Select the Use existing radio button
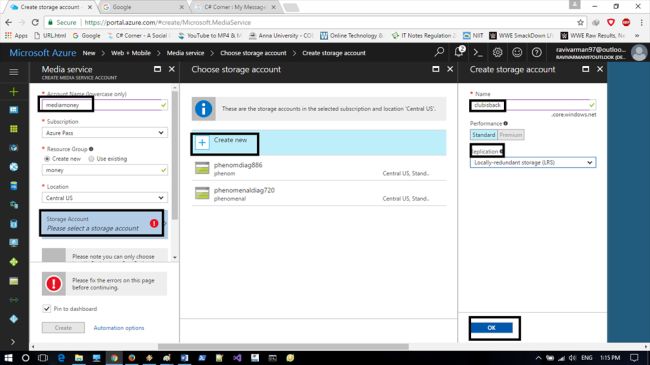 pyautogui.click(x=91, y=159)
